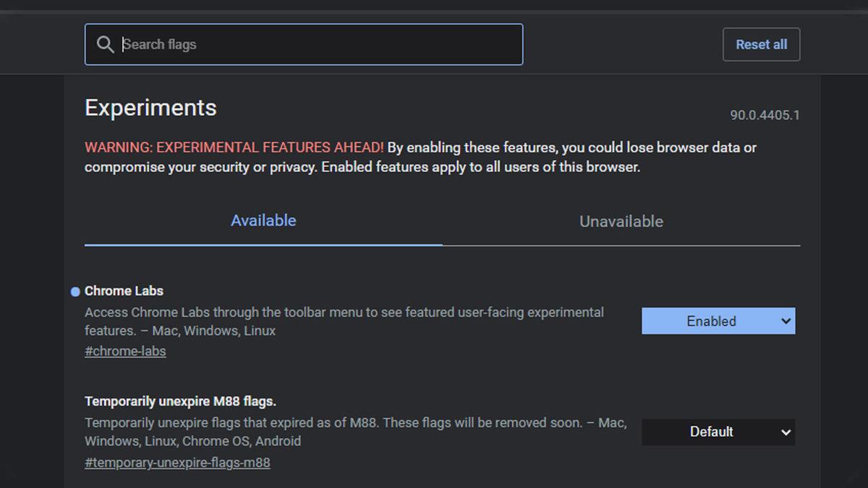Switch to the Available tab
The height and width of the screenshot is (488, 868).
263,221
